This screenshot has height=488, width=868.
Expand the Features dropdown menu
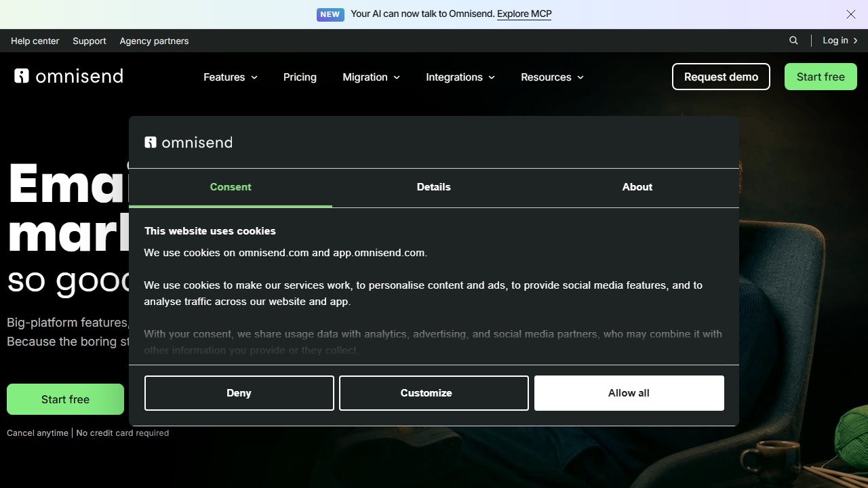click(231, 77)
